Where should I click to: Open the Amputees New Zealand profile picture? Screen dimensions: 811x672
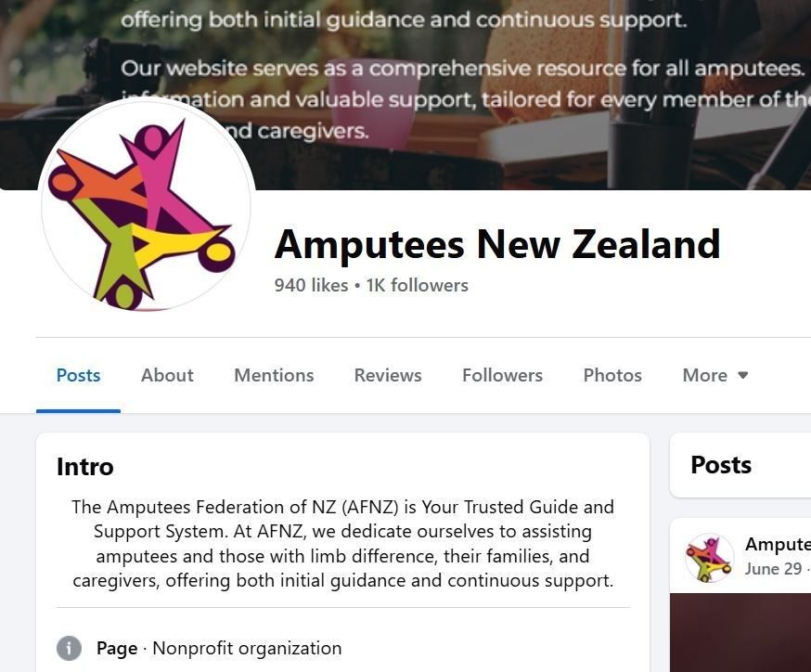(x=147, y=205)
